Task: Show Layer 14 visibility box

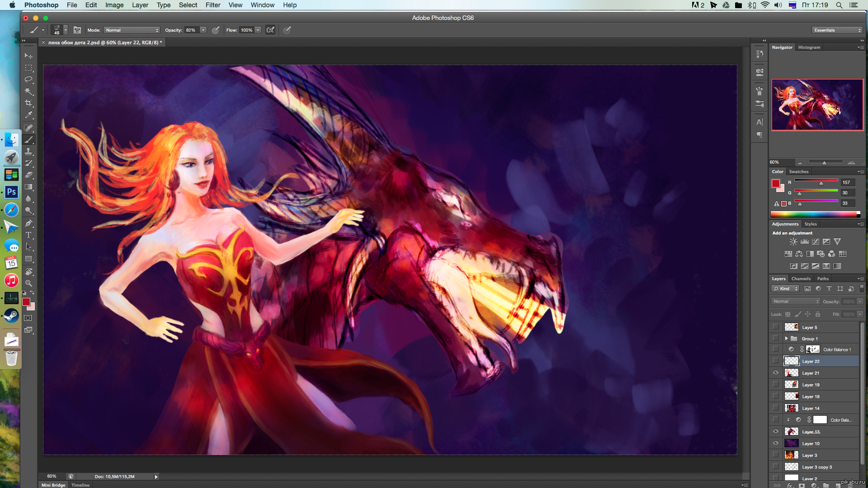Action: pos(776,408)
